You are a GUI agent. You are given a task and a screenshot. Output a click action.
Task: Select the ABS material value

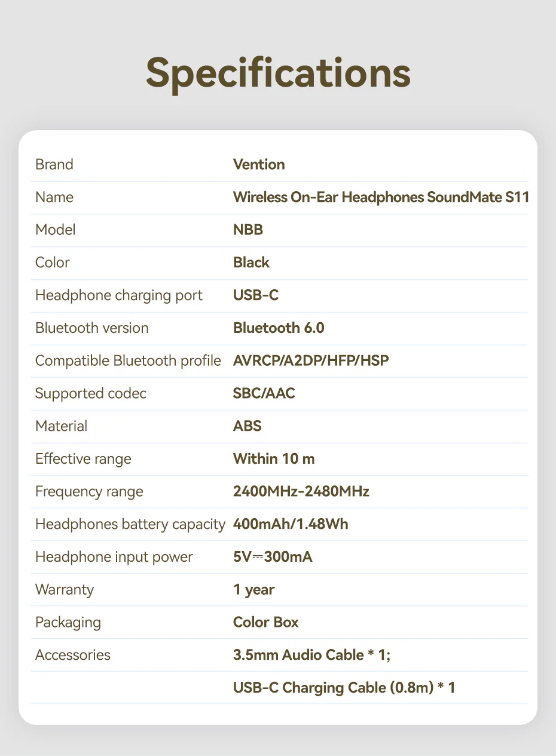[248, 426]
